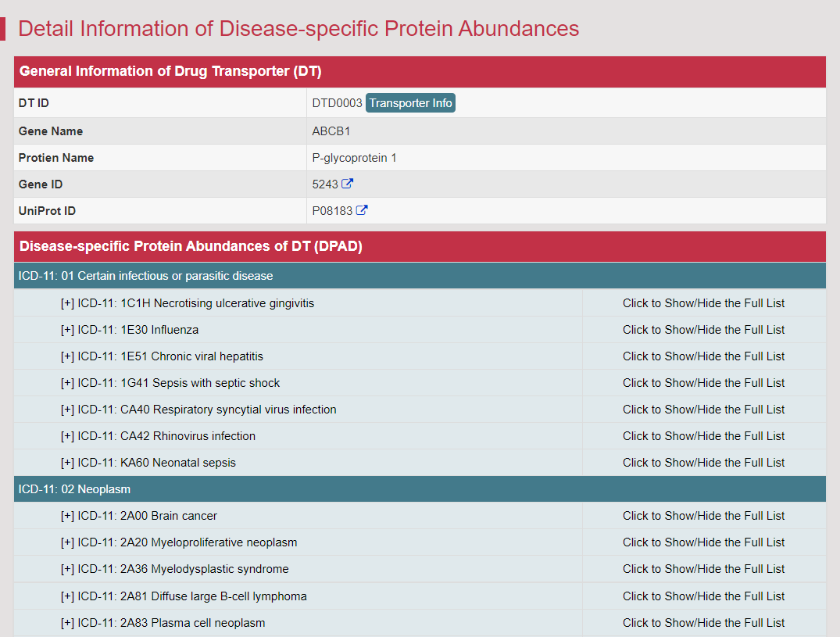840x637 pixels.
Task: Click Show/Hide Full List for Brain cancer
Action: [703, 516]
